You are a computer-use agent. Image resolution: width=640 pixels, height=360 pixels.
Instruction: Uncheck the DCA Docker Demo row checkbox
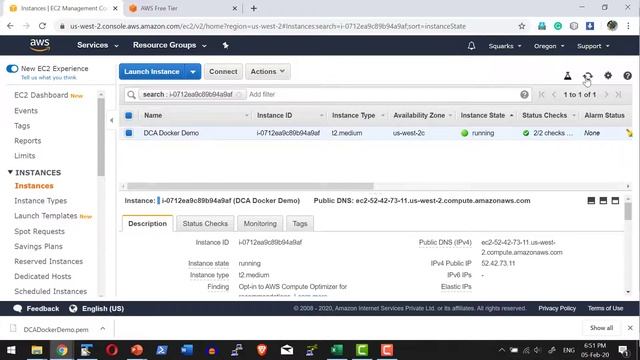point(129,133)
